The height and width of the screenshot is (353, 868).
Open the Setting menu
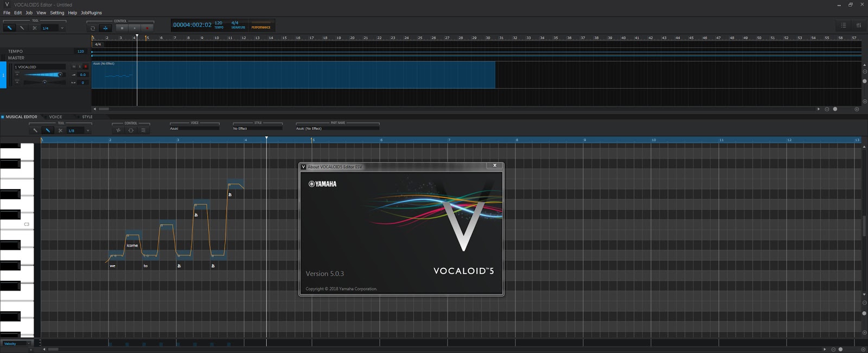57,12
